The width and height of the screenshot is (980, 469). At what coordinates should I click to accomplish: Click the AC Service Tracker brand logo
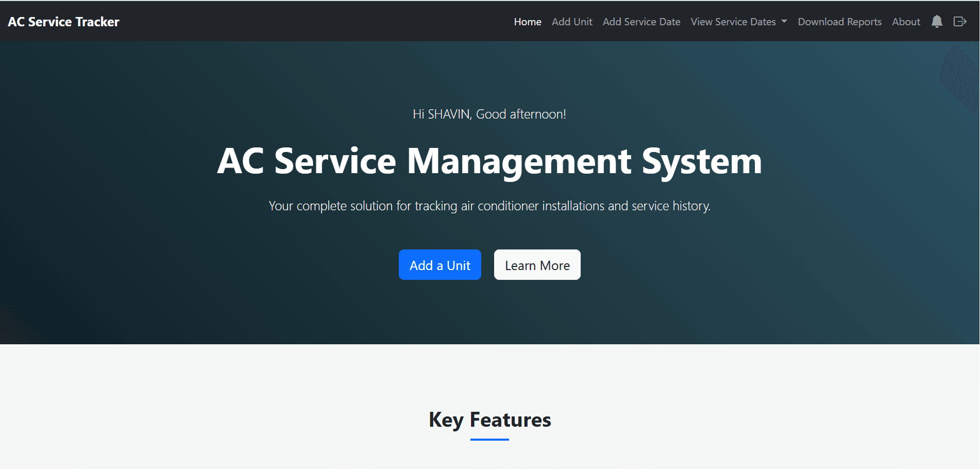point(63,22)
